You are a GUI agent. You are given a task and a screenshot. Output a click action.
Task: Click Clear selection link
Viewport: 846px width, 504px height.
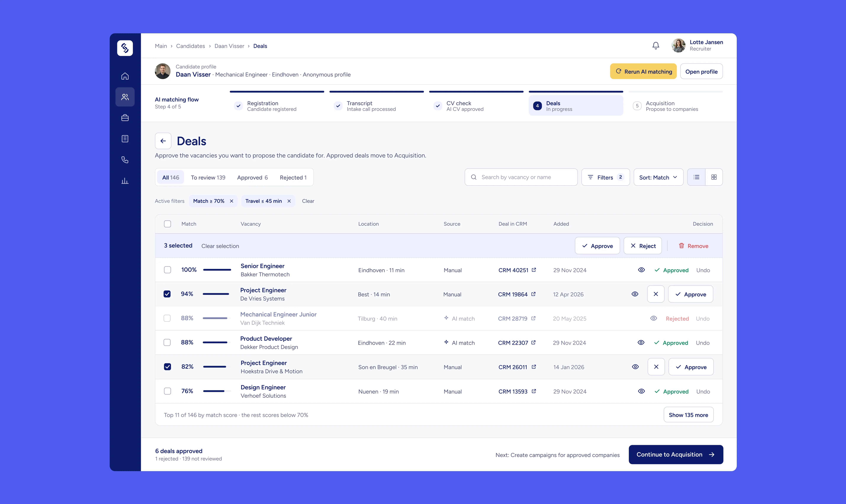[220, 246]
